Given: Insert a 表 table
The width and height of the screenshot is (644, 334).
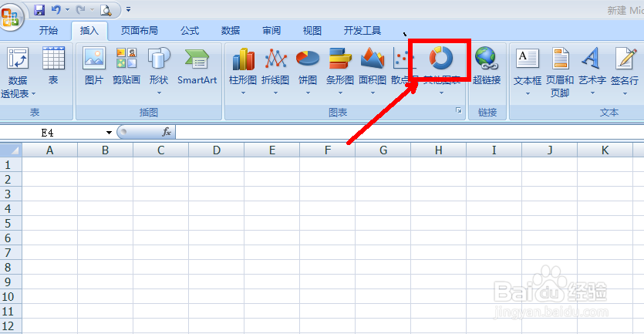Looking at the screenshot, I should pyautogui.click(x=53, y=66).
